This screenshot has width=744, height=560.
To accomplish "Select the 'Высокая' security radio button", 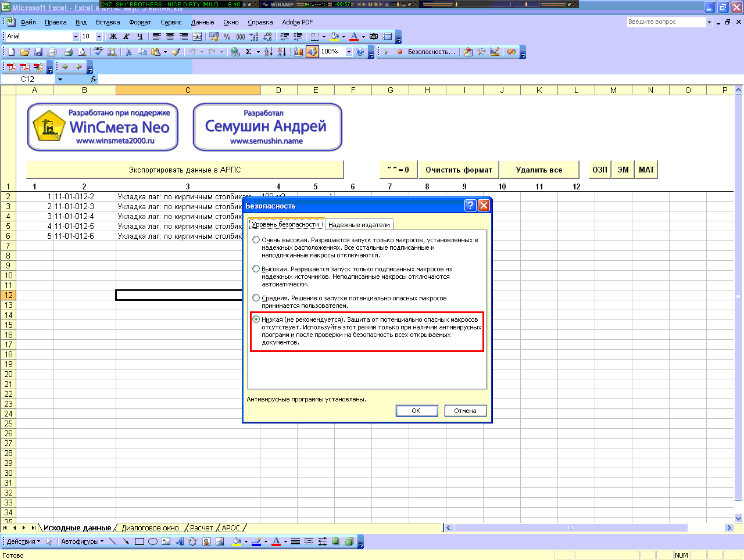I will (x=256, y=269).
